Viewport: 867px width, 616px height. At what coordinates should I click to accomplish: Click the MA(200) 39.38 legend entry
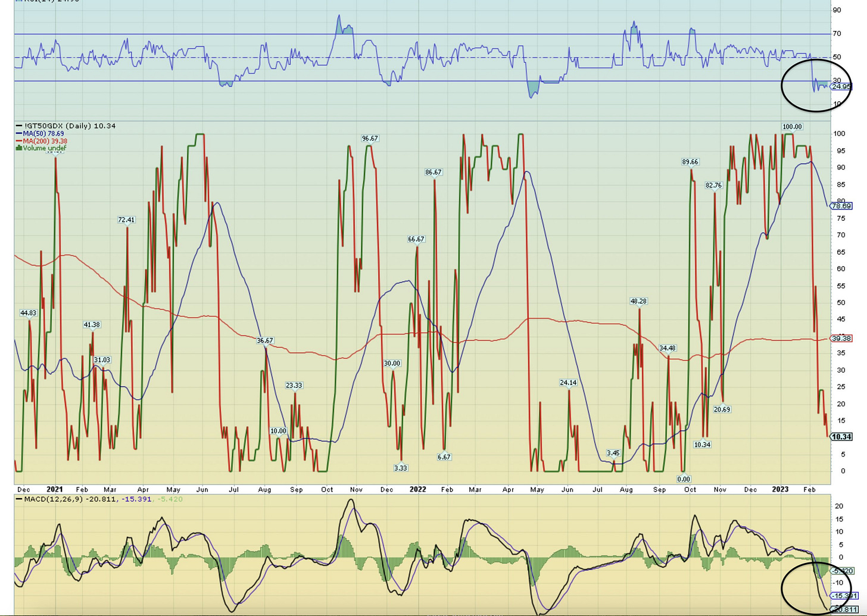click(x=42, y=141)
